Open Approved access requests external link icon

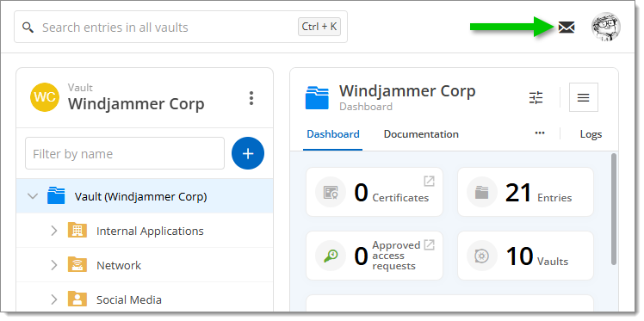[430, 244]
